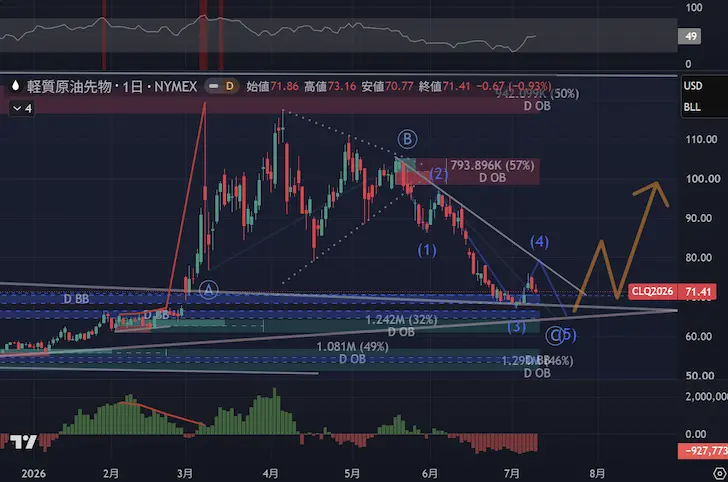Open chart settings gear icon
This screenshot has height=482, width=728.
tap(719, 473)
